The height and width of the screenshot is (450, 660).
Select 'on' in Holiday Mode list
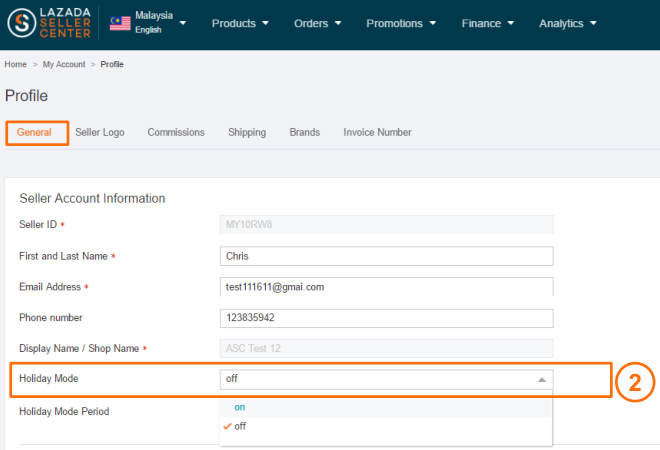tap(240, 407)
